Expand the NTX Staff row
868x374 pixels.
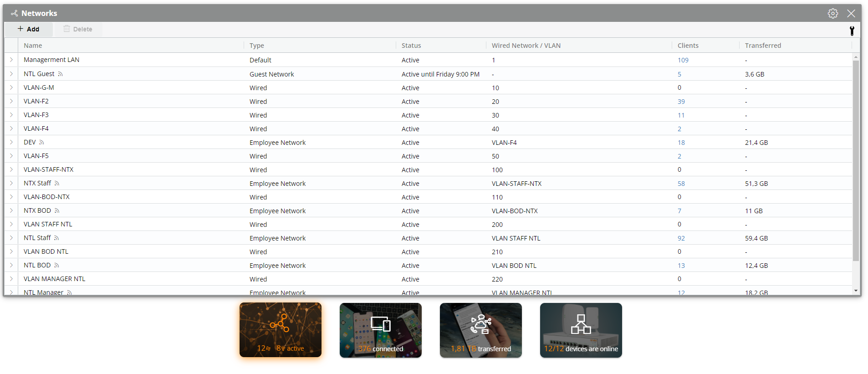click(x=11, y=183)
